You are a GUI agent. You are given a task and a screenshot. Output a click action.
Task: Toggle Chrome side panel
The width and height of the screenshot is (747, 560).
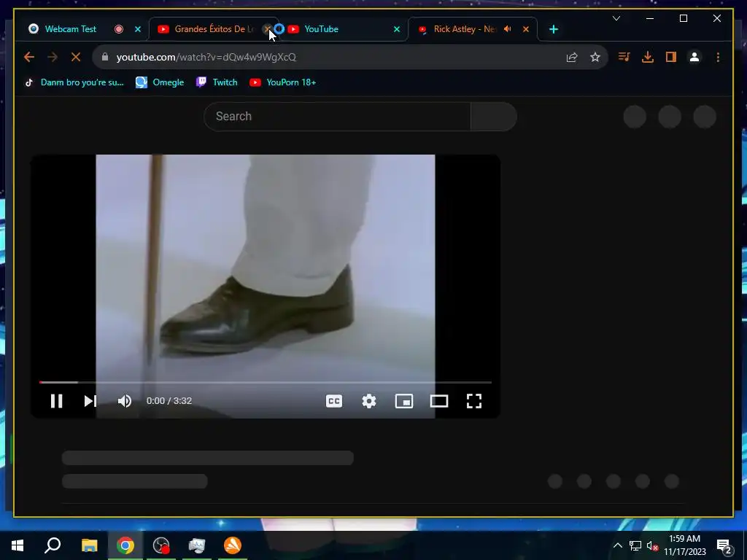coord(671,57)
